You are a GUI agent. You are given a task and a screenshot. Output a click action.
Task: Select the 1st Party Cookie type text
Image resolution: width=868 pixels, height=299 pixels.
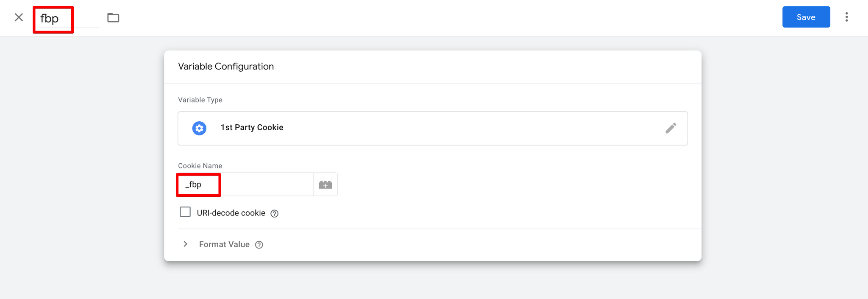click(252, 128)
